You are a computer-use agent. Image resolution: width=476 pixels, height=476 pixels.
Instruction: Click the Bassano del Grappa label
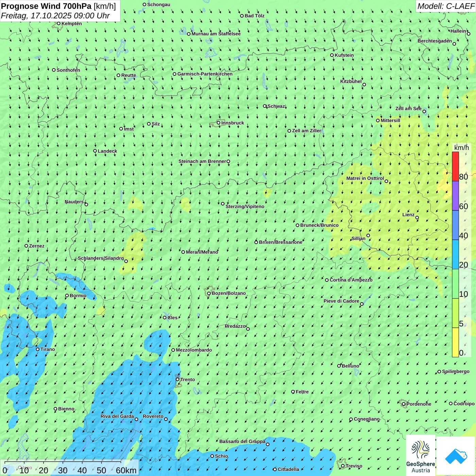[242, 441]
